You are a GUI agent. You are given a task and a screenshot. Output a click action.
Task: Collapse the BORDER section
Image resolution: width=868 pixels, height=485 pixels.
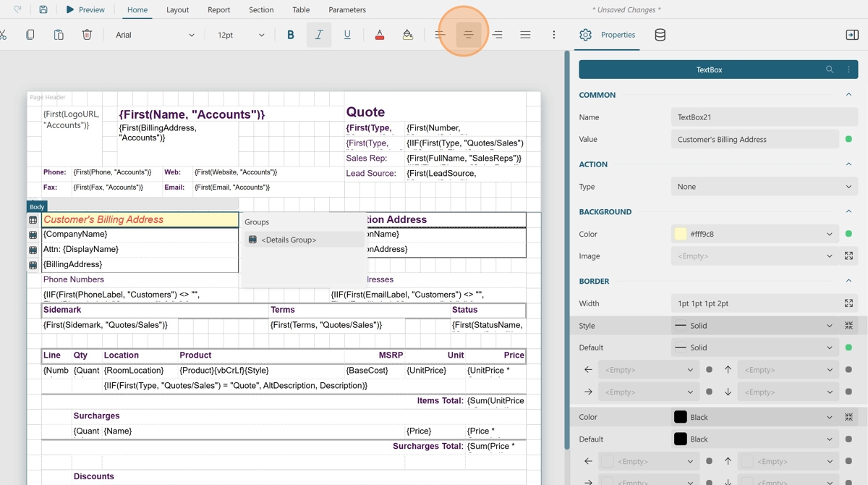click(x=848, y=281)
